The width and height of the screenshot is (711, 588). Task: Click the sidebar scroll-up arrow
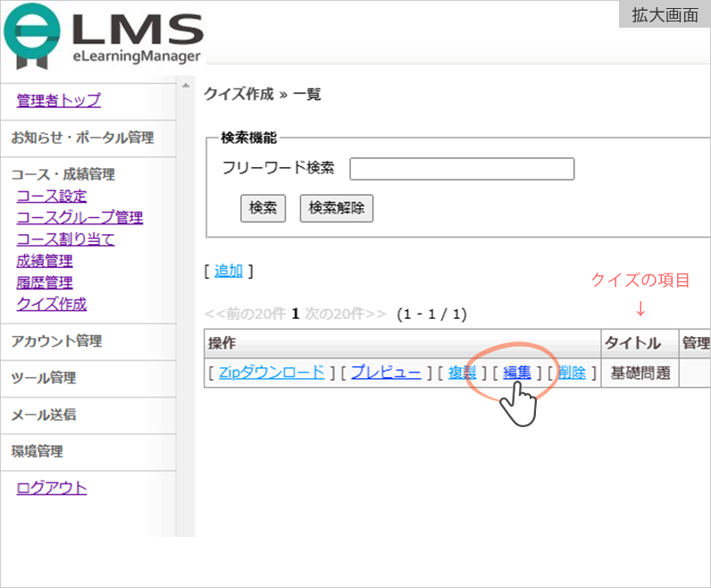pos(186,85)
